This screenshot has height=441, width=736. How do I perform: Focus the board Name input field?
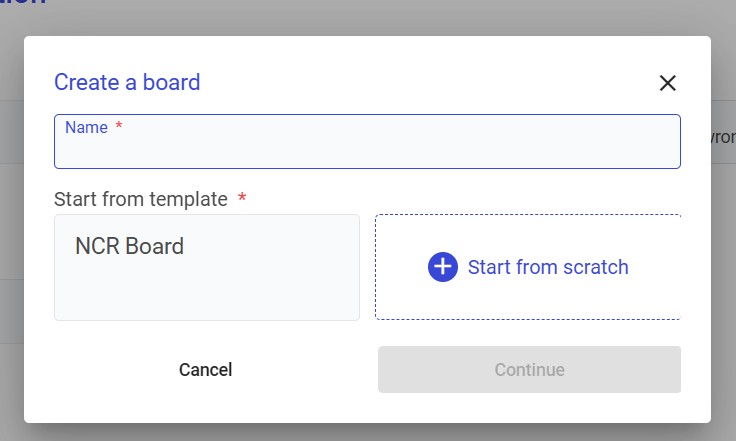point(367,150)
